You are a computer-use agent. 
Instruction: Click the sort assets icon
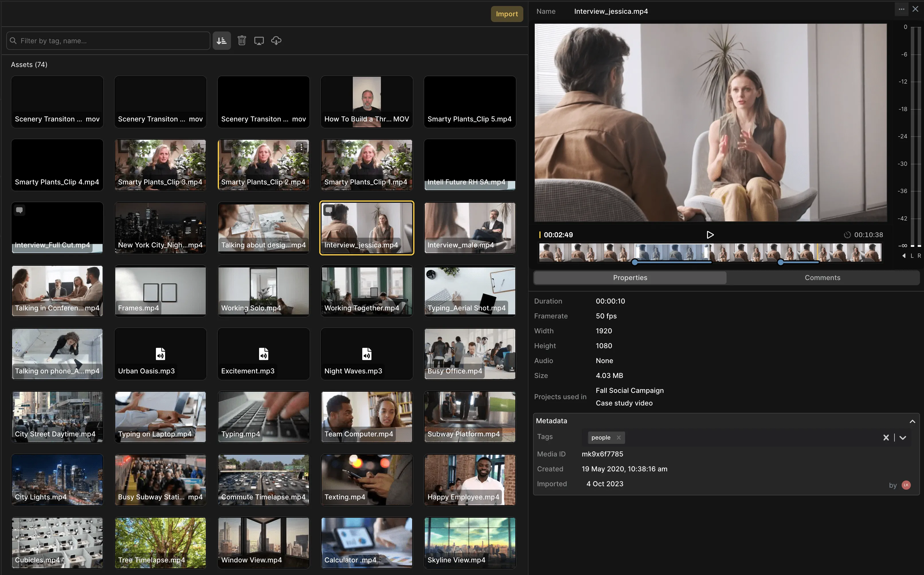(x=222, y=41)
